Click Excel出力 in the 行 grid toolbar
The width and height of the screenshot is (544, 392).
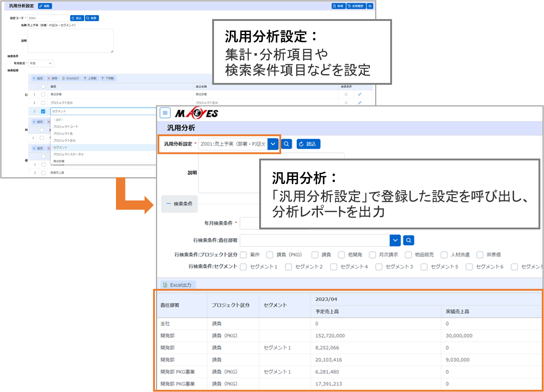(x=71, y=78)
